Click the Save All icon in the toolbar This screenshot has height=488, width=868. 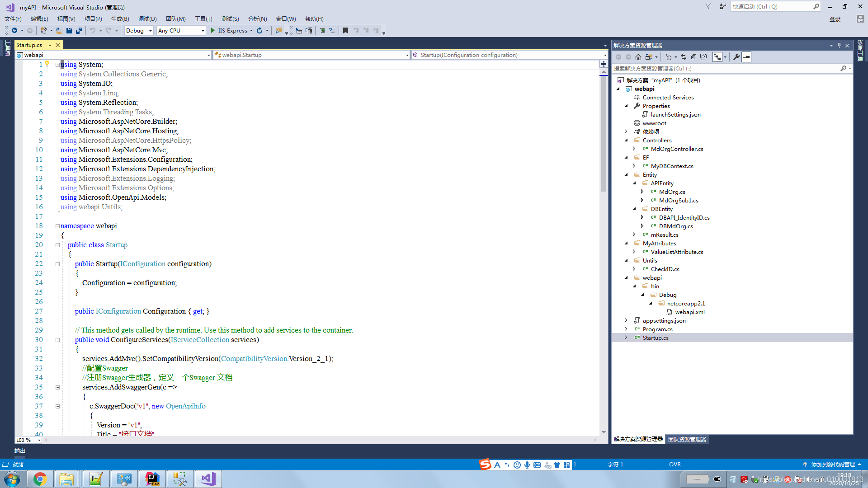click(78, 30)
